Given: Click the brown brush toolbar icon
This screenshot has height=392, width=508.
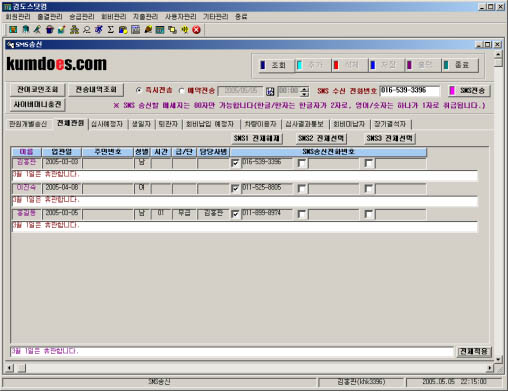Looking at the screenshot, I should point(148,30).
